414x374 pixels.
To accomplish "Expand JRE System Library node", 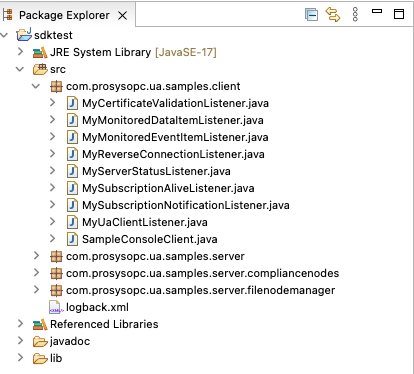I will [x=21, y=52].
